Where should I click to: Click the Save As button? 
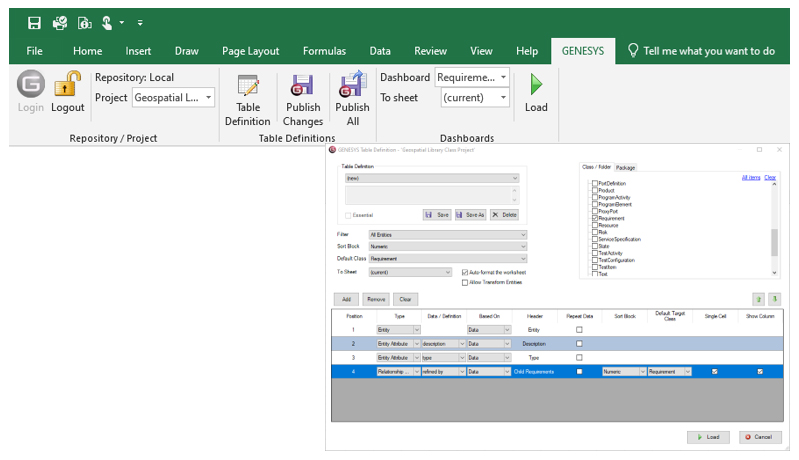(470, 214)
